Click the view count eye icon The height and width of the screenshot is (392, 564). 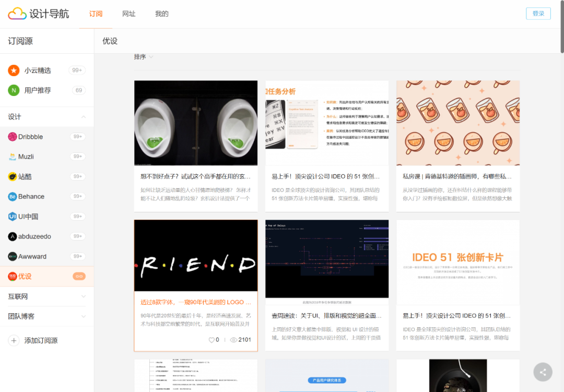(233, 340)
